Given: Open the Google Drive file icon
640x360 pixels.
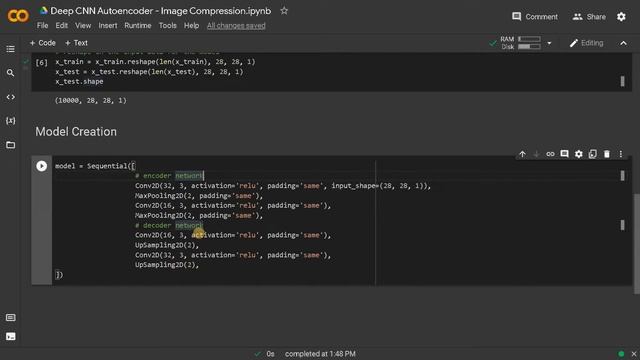Looking at the screenshot, I should pos(43,11).
